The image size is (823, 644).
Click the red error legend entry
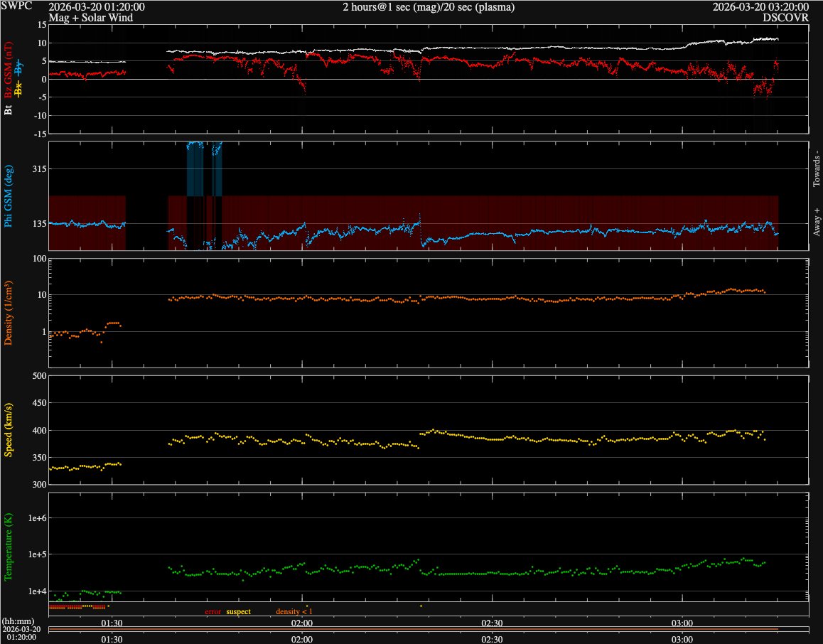point(213,611)
